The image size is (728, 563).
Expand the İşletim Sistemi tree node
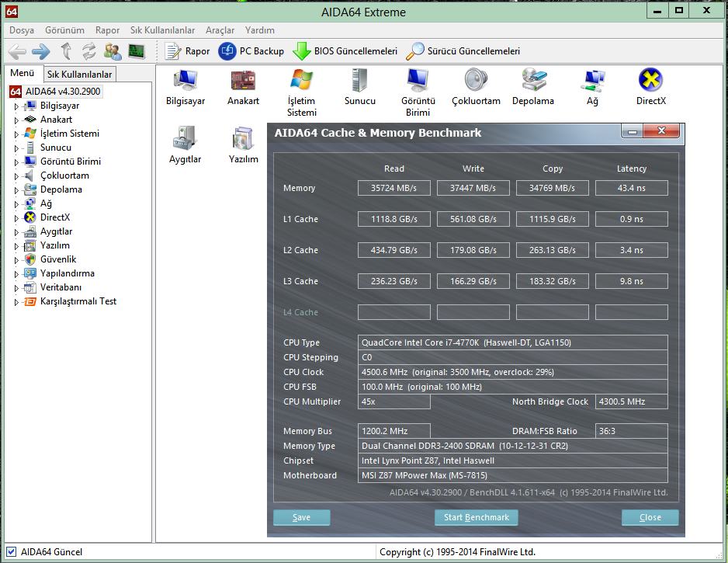pos(16,134)
